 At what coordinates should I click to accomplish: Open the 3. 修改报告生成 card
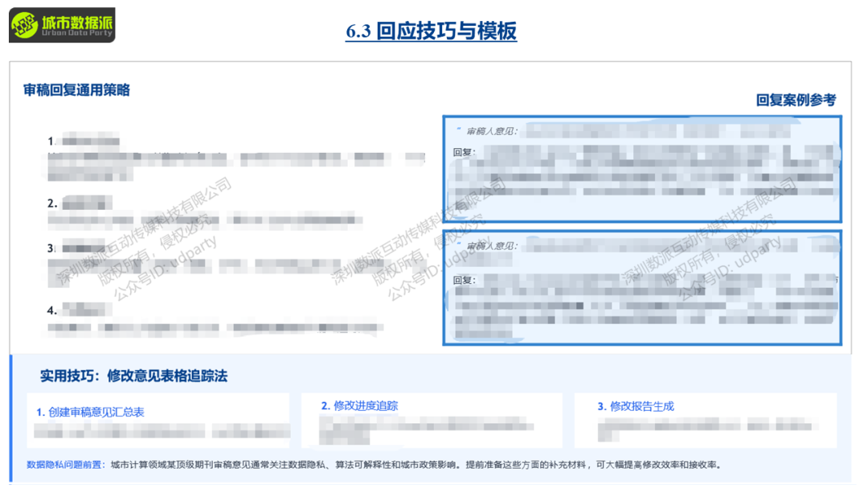(x=635, y=406)
